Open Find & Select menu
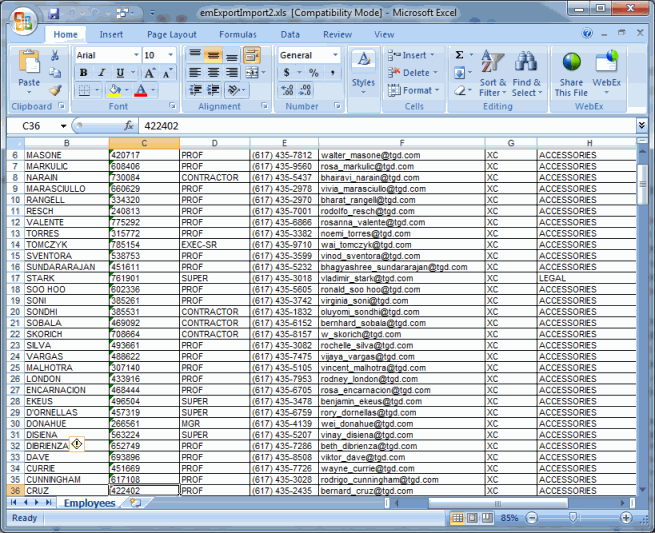655x533 pixels. (x=526, y=74)
